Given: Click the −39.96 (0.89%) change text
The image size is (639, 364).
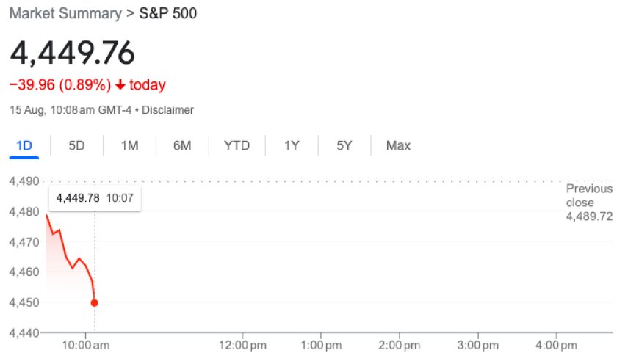Looking at the screenshot, I should 59,85.
